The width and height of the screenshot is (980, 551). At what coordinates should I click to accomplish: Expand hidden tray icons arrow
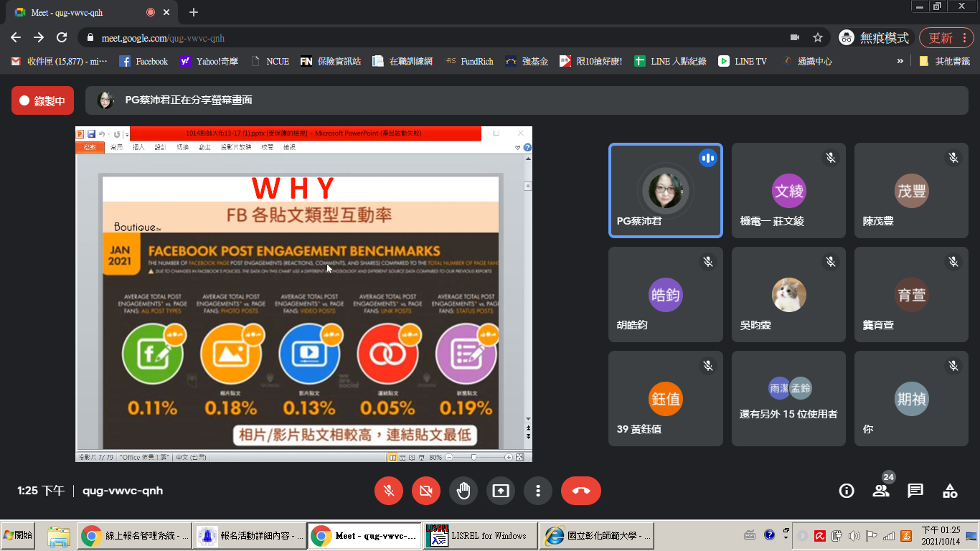[803, 536]
